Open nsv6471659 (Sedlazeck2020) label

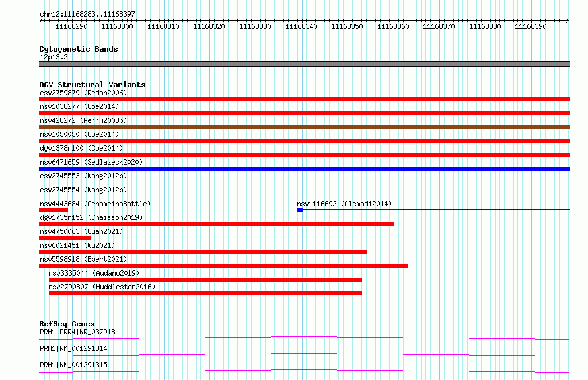91,162
